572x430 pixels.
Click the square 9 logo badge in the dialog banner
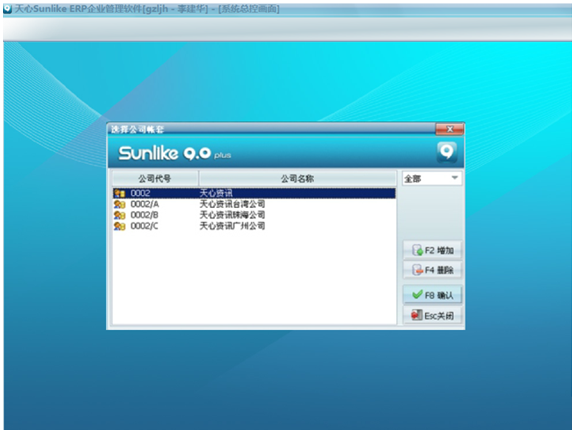[447, 152]
